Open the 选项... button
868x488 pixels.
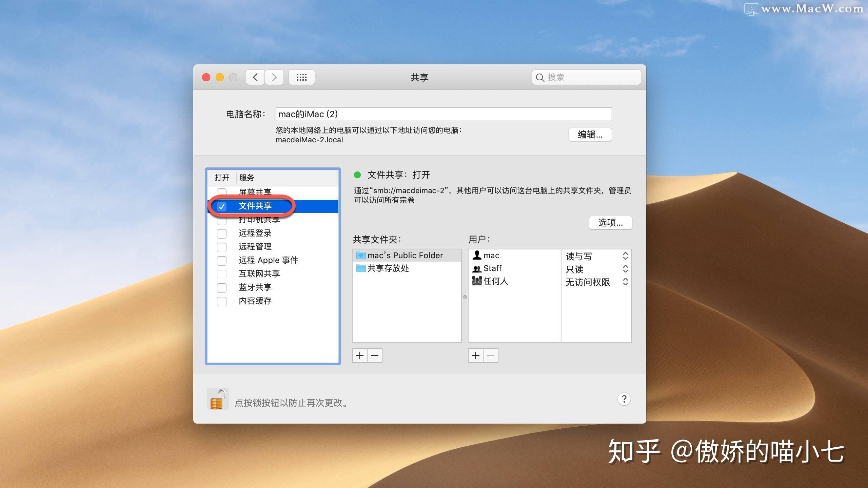point(610,223)
